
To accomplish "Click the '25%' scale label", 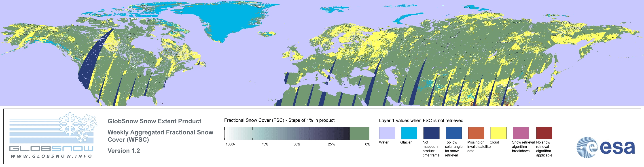I will pos(331,144).
